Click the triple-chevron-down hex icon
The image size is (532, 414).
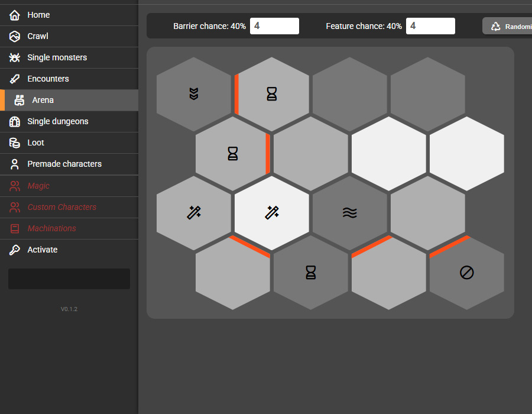click(194, 94)
